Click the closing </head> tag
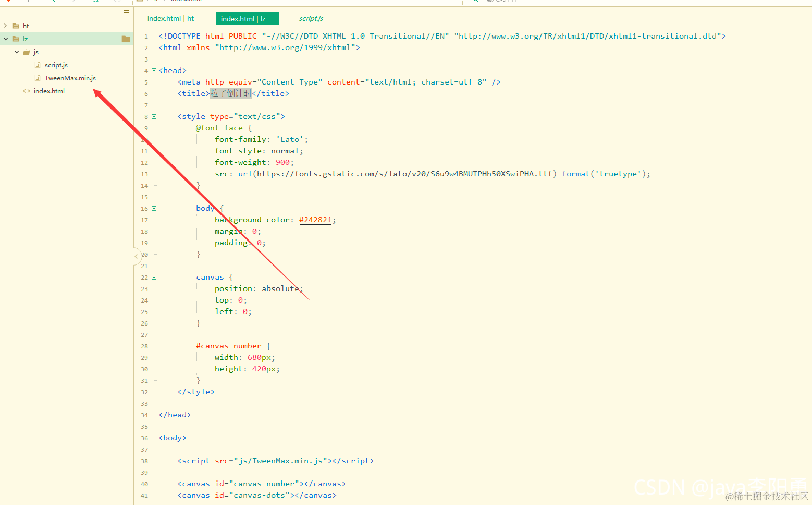 pyautogui.click(x=175, y=415)
